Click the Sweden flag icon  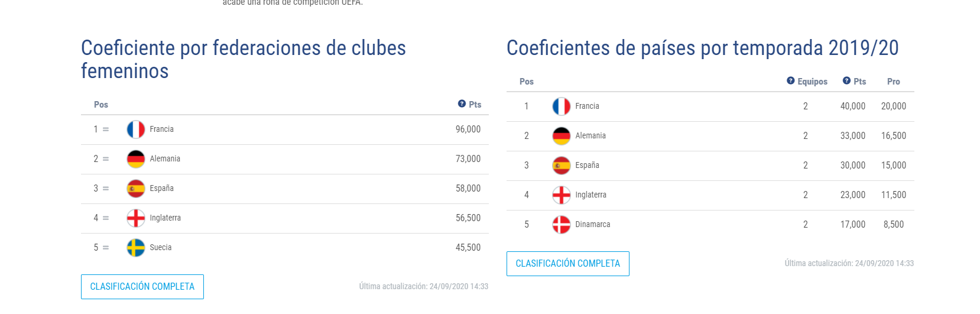(x=136, y=248)
